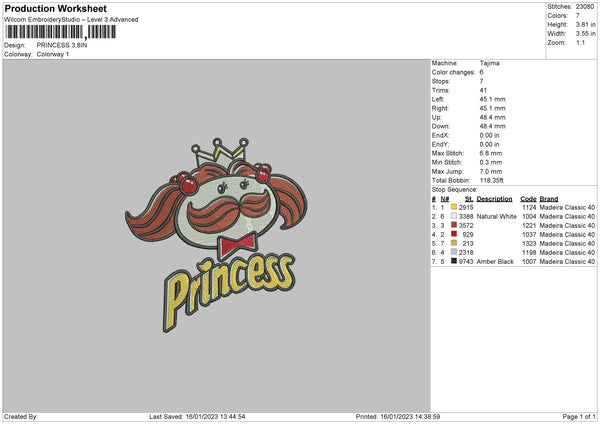Click the 'Page 1 of 1' footer text

pos(579,417)
